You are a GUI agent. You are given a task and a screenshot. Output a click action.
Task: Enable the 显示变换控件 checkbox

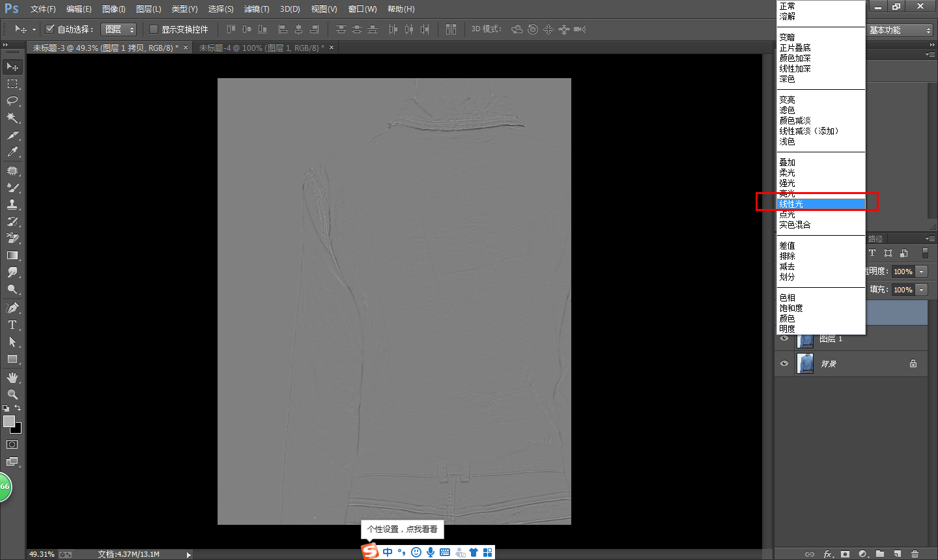(154, 29)
